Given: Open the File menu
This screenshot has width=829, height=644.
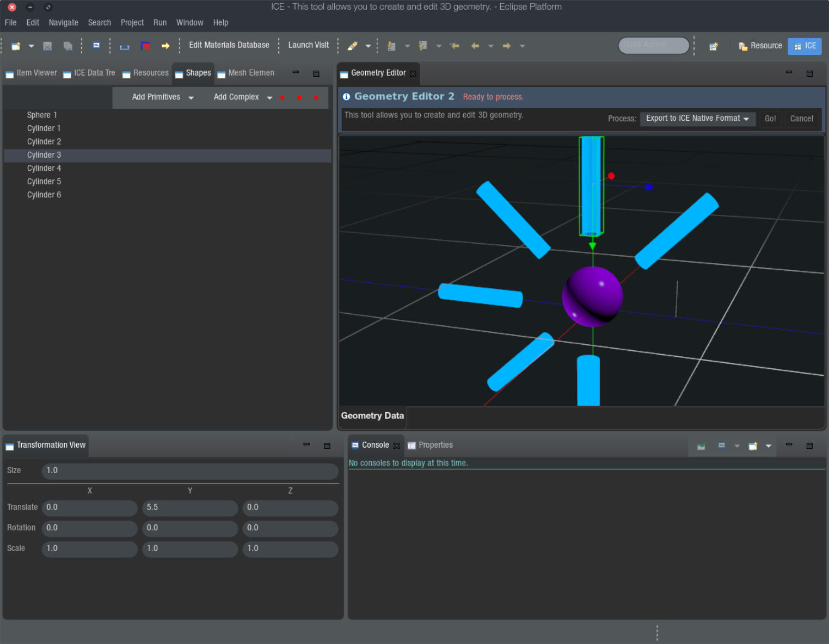Looking at the screenshot, I should pos(11,23).
